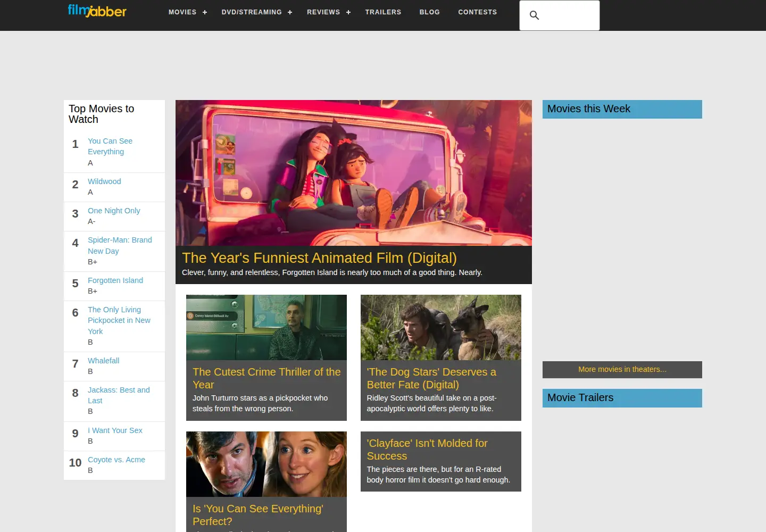Viewport: 766px width, 532px height.
Task: Click The Dog Stars man-and-dog thumbnail
Action: pyautogui.click(x=441, y=327)
